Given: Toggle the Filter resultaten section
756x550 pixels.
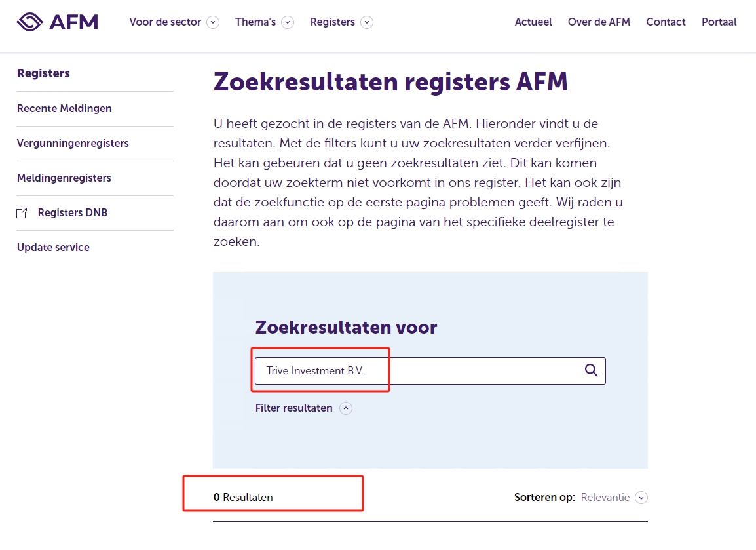Looking at the screenshot, I should (x=293, y=408).
